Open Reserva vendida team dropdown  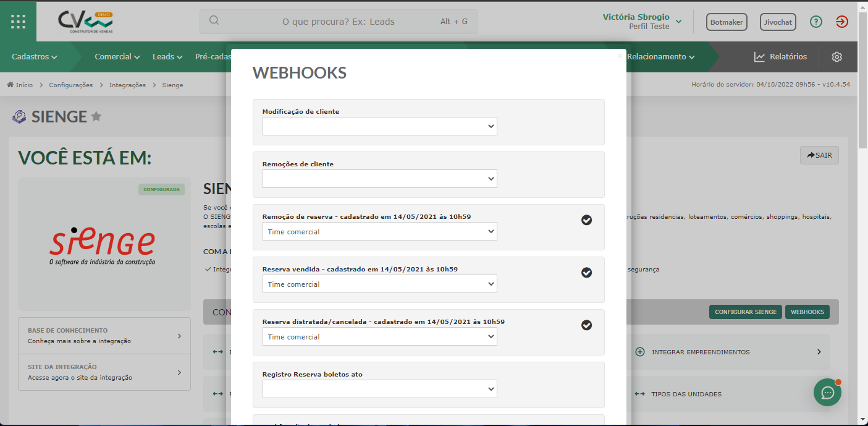pyautogui.click(x=380, y=284)
